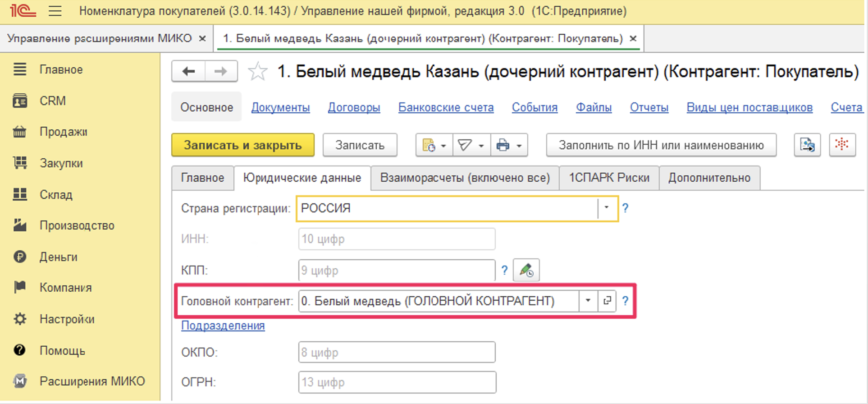The width and height of the screenshot is (868, 404).
Task: Switch to 1СПАРК Риски tab
Action: click(609, 178)
